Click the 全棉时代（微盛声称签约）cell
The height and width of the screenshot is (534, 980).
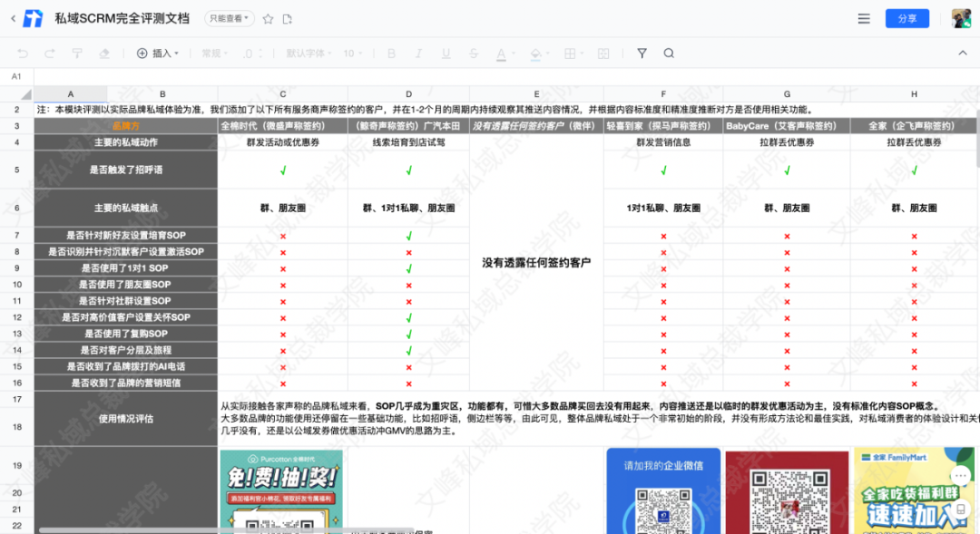[x=283, y=125]
